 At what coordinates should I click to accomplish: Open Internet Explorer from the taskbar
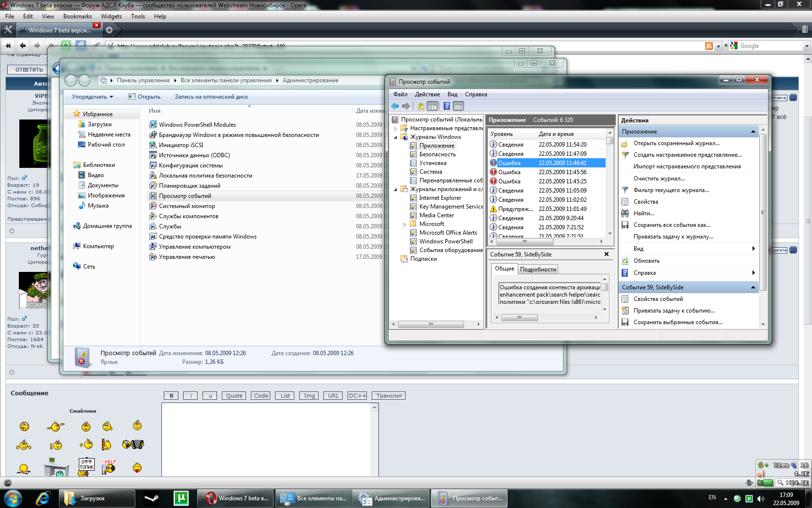click(43, 498)
